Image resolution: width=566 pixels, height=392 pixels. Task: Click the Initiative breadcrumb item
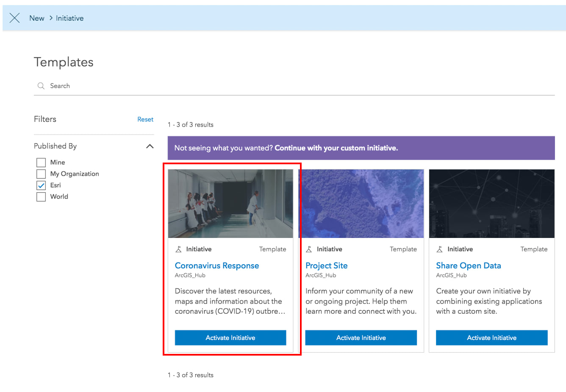(70, 18)
